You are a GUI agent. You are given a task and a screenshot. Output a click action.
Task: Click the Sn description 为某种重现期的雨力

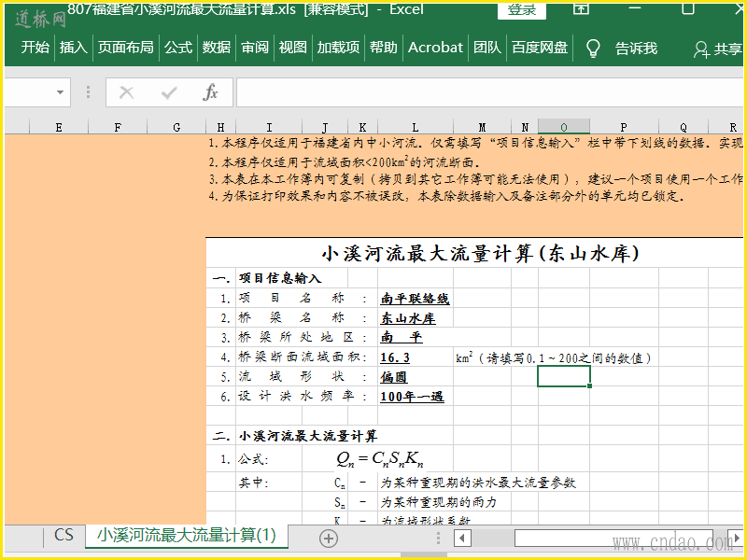tap(438, 502)
